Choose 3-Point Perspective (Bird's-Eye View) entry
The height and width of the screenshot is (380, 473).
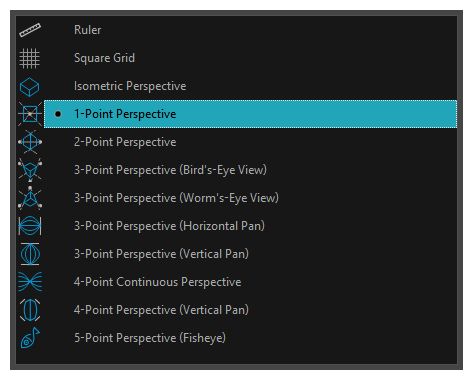point(250,170)
